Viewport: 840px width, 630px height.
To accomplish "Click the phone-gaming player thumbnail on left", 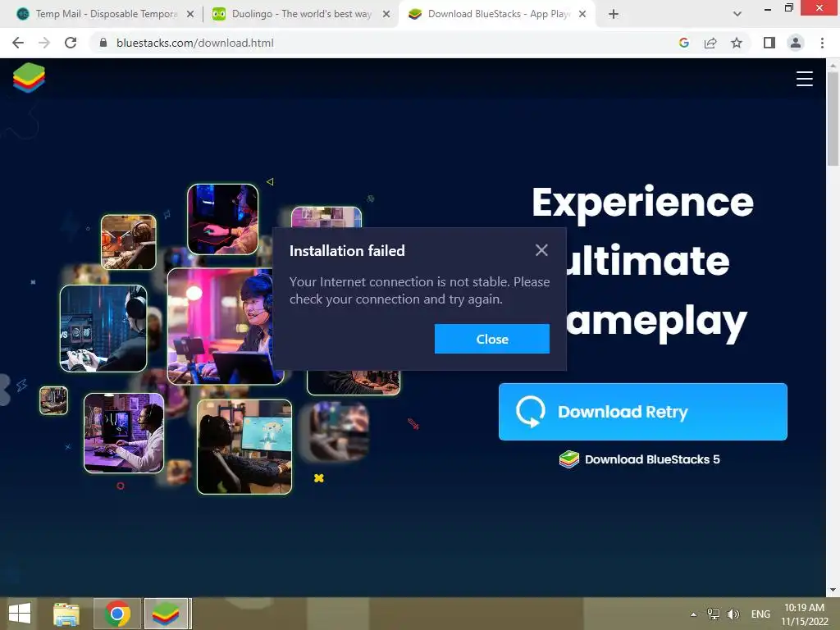I will [x=103, y=328].
